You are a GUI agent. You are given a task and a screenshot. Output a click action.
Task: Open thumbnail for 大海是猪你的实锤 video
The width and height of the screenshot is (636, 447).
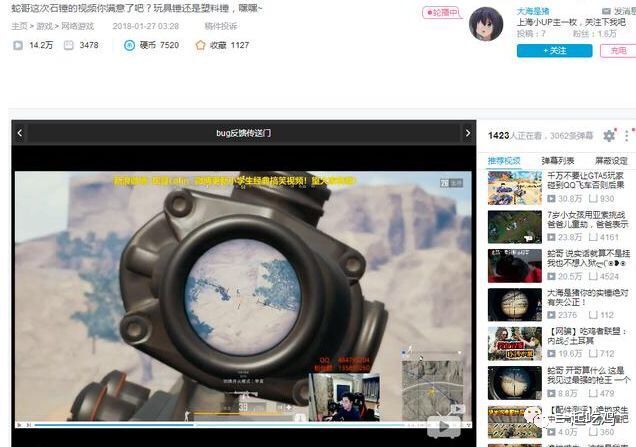click(x=515, y=305)
